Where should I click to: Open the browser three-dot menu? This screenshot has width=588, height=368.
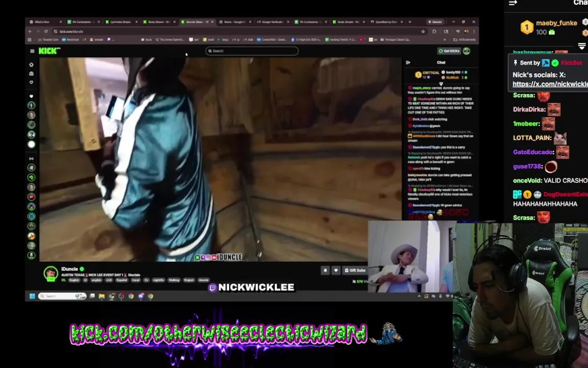click(x=474, y=32)
